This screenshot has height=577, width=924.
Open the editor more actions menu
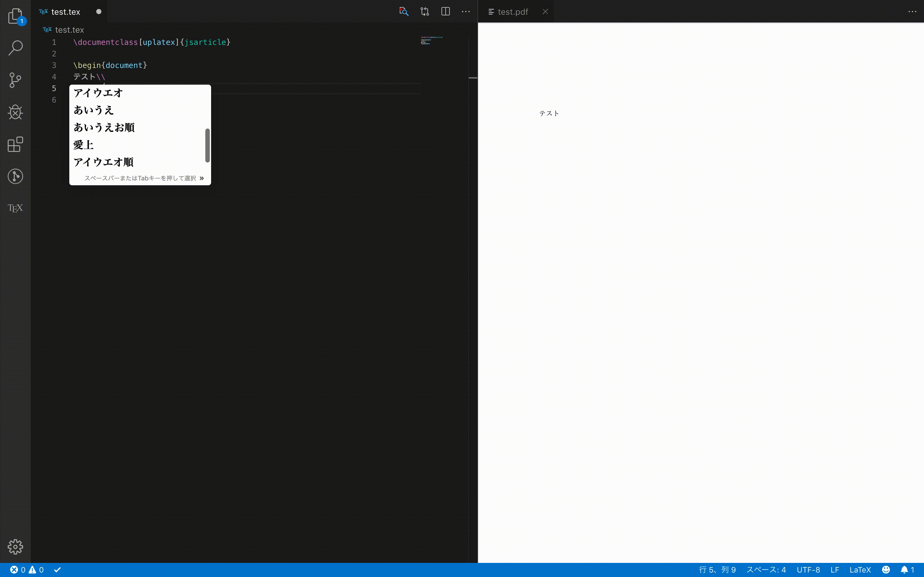coord(466,12)
